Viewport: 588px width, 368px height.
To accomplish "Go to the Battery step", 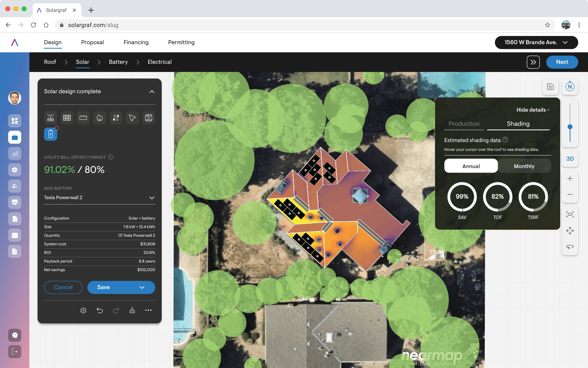I will (x=118, y=62).
